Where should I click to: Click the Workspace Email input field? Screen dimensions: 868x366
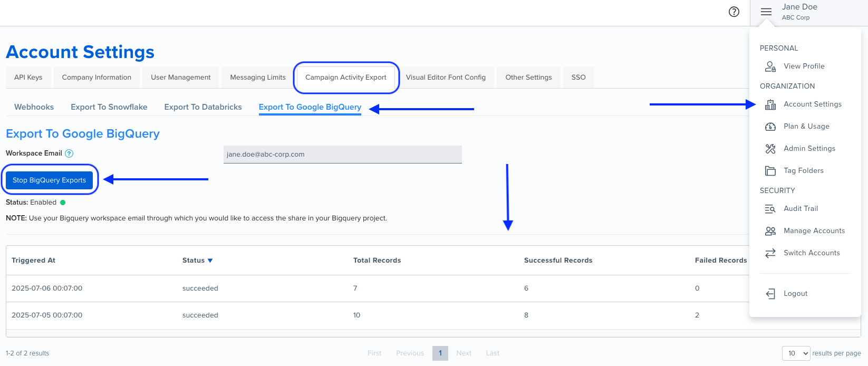[x=343, y=155]
